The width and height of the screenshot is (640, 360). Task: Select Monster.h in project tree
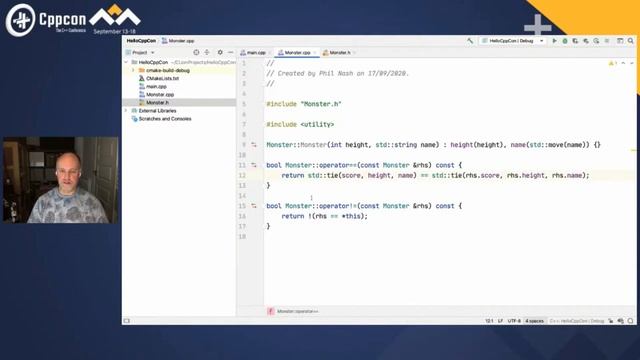[157, 102]
